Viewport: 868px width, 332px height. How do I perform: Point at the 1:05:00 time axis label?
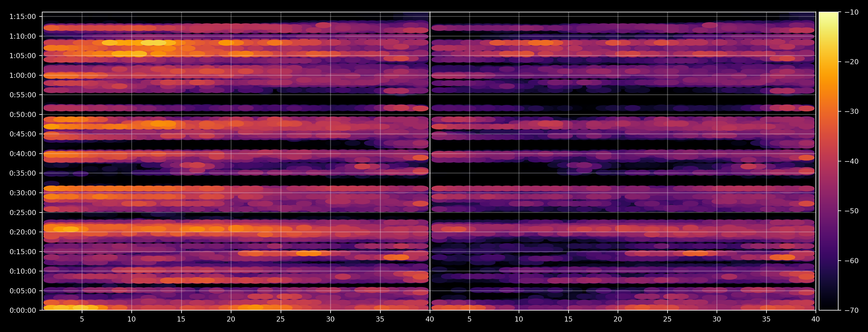[23, 56]
